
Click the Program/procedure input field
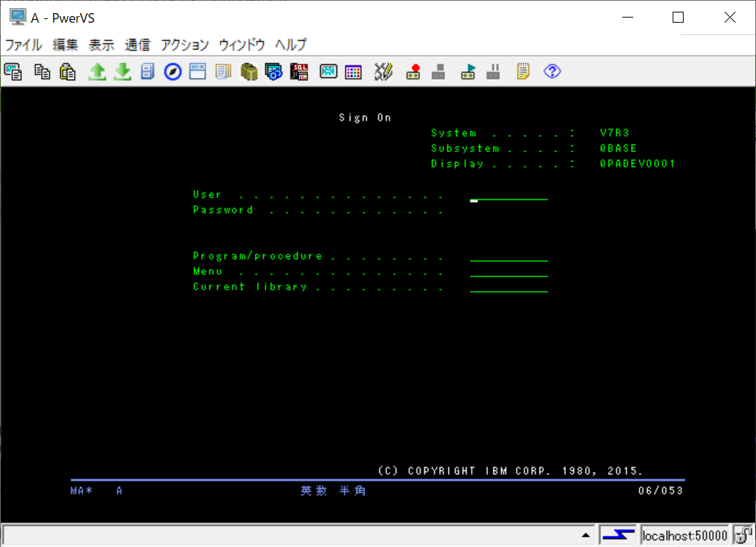coord(509,257)
